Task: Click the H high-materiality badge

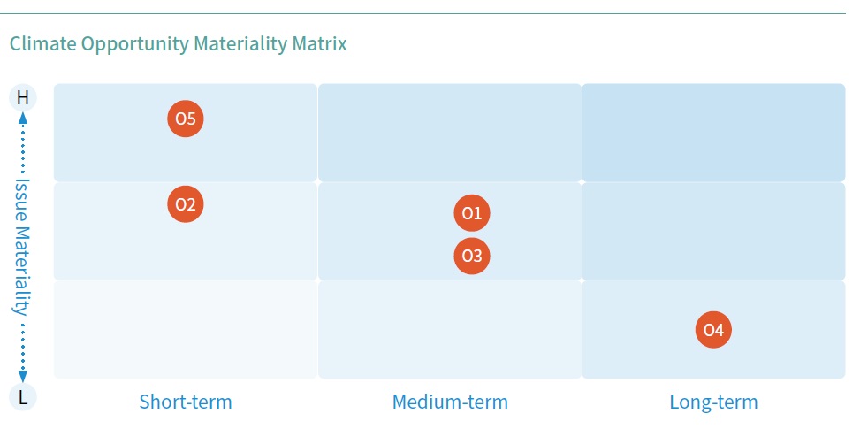Action: click(23, 98)
